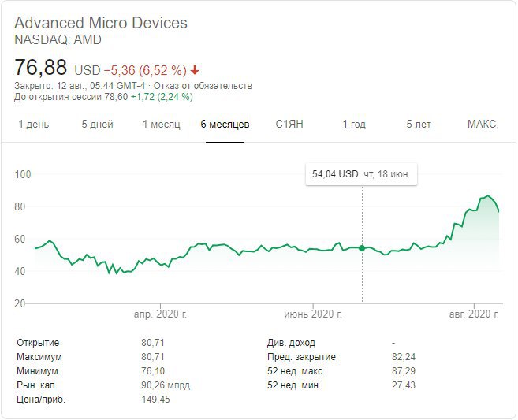The width and height of the screenshot is (518, 420).
Task: Click the июнь 2020 г. axis label
Action: (x=313, y=314)
